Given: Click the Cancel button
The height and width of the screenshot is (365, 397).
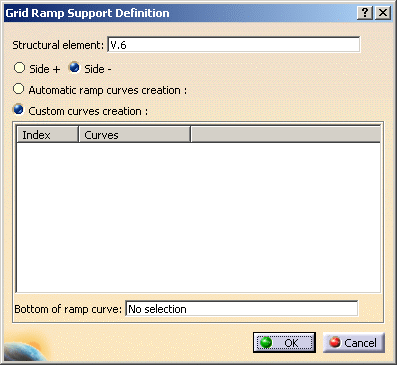Looking at the screenshot, I should [354, 342].
